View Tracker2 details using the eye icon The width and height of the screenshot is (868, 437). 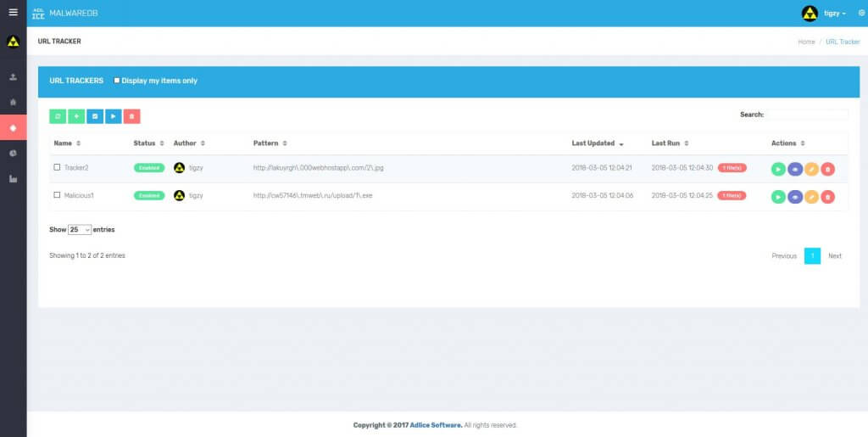[x=795, y=169]
